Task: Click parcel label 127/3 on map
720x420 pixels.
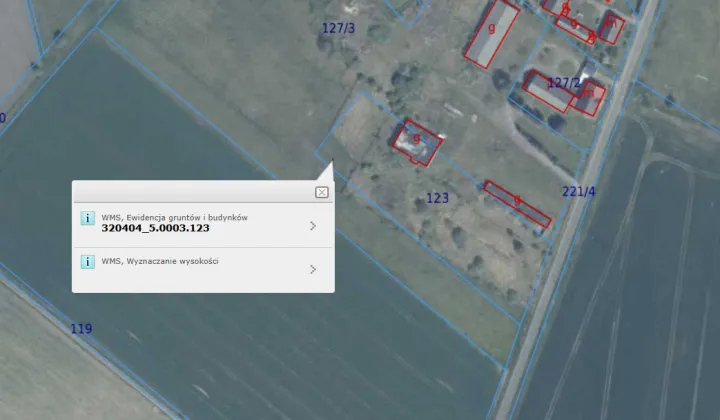Action: (338, 28)
